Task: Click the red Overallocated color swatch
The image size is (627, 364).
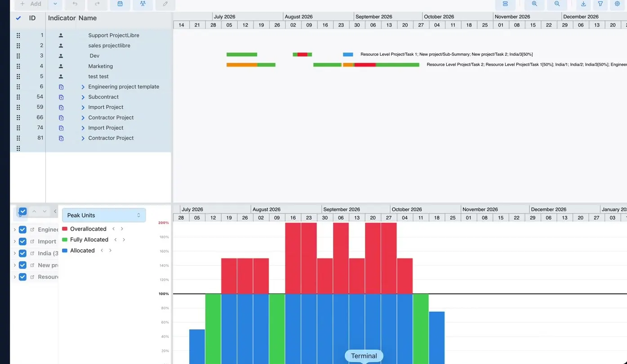Action: click(x=65, y=229)
